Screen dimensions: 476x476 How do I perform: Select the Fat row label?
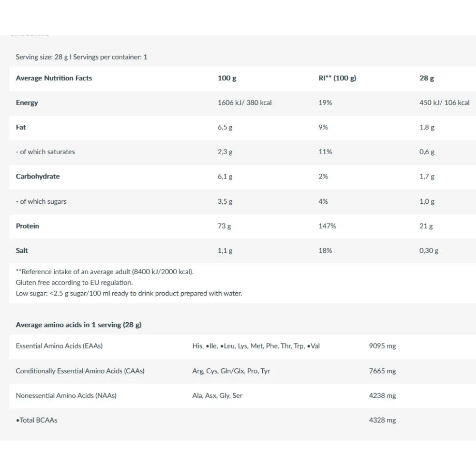click(x=20, y=127)
